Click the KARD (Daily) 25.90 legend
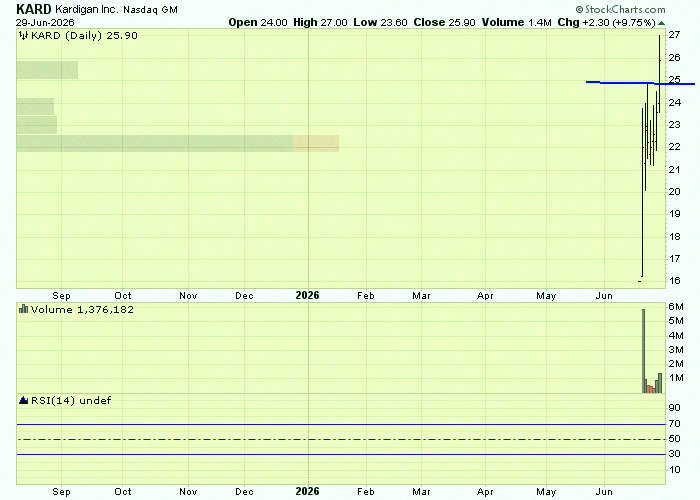The width and height of the screenshot is (700, 500). (x=84, y=36)
